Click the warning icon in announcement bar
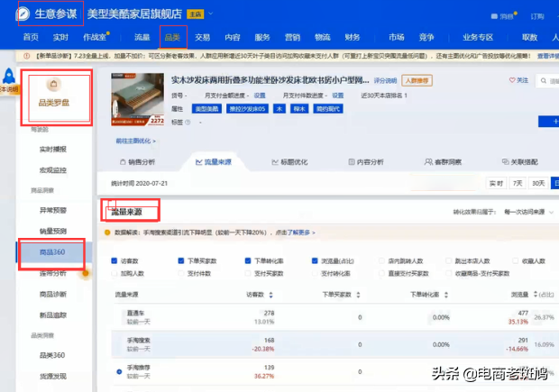Viewport: 559px width, 392px height. 27,56
